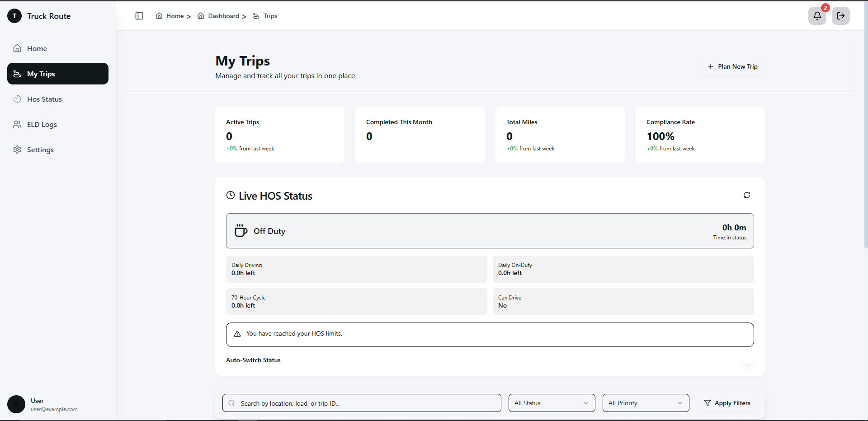Image resolution: width=868 pixels, height=421 pixels.
Task: Open ELD Logs page
Action: pyautogui.click(x=58, y=124)
